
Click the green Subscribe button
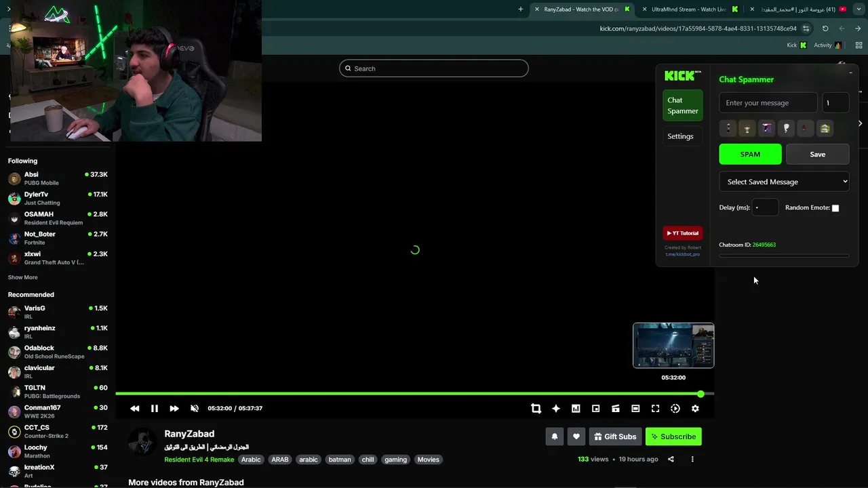pyautogui.click(x=673, y=436)
